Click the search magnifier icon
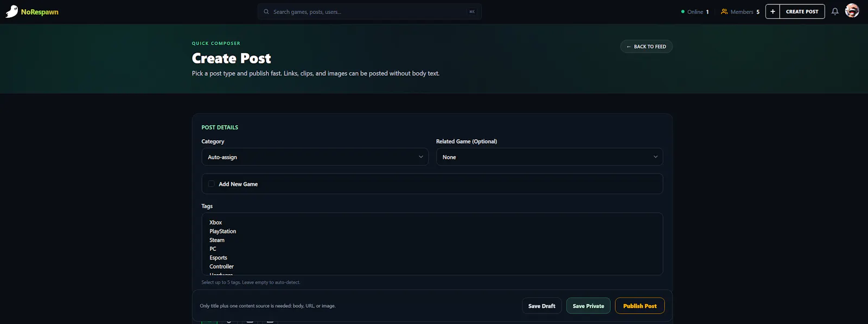868x324 pixels. pyautogui.click(x=266, y=11)
